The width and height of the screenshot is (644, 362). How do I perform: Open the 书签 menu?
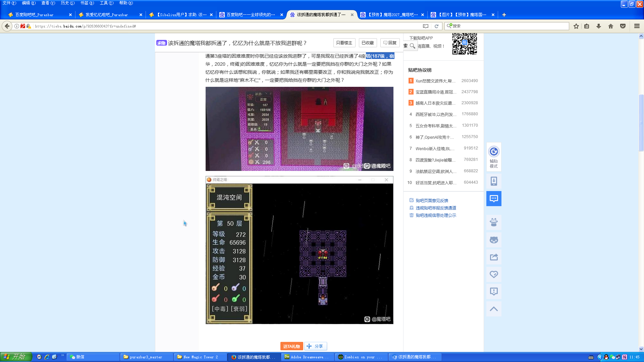pyautogui.click(x=87, y=3)
